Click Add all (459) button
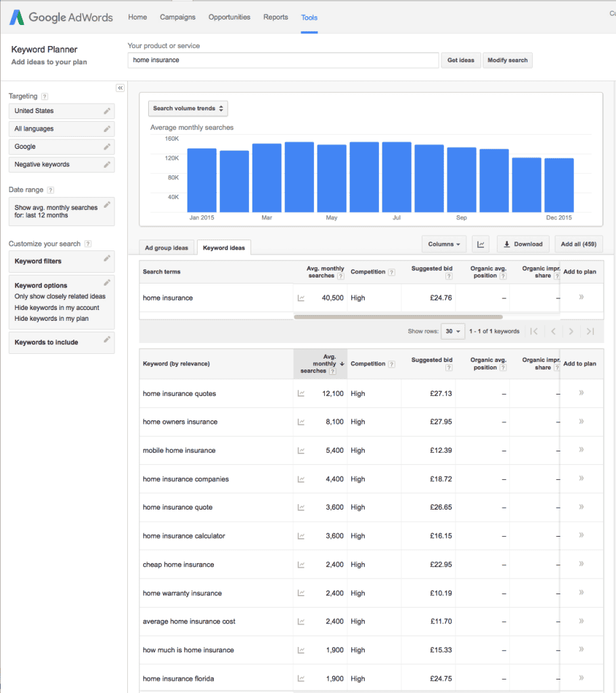The height and width of the screenshot is (693, 616). 578,244
